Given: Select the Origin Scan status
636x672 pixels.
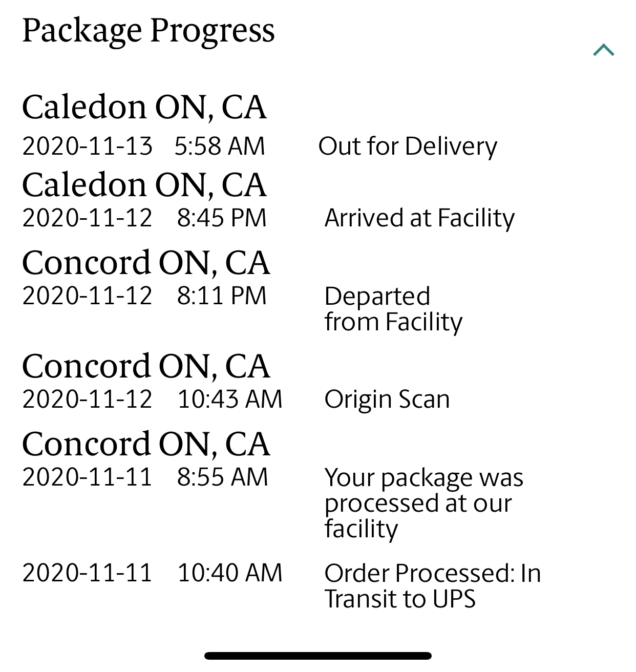Looking at the screenshot, I should [x=387, y=400].
